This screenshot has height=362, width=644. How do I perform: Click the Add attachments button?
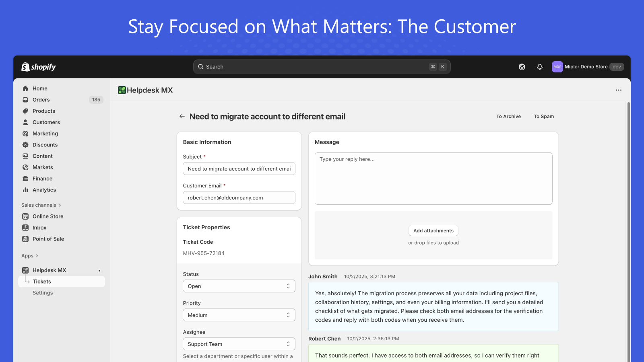pyautogui.click(x=433, y=230)
